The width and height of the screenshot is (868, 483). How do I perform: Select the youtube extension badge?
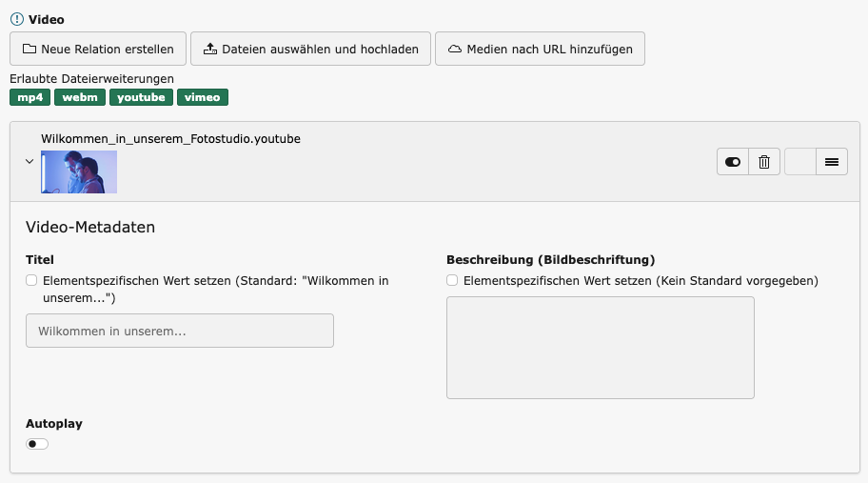(141, 97)
